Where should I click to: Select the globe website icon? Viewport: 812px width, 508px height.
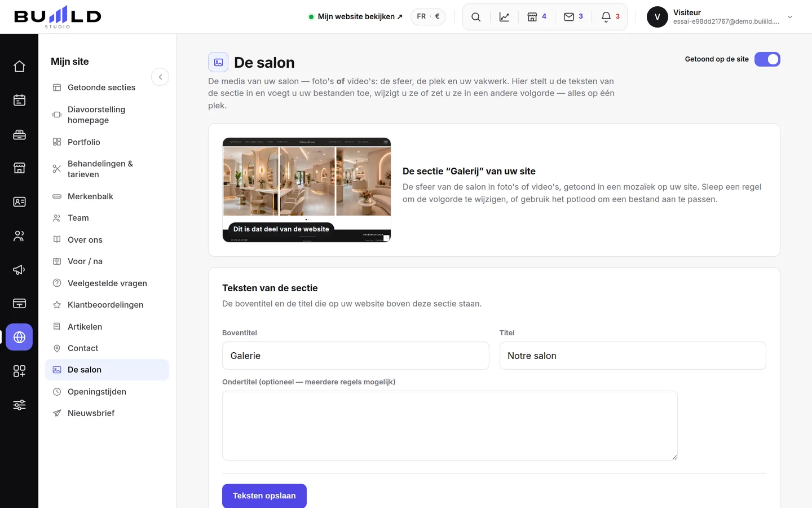[19, 337]
